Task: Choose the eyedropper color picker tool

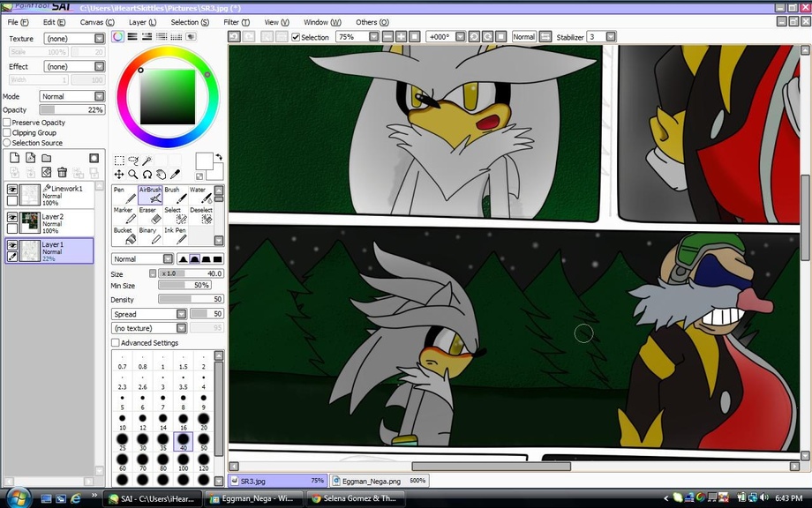Action: pos(175,175)
